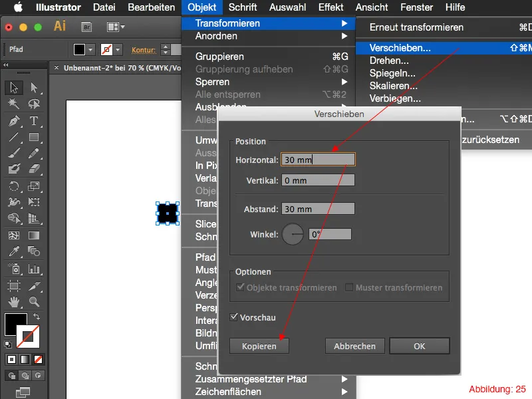Select the Pencil tool
Image resolution: width=532 pixels, height=399 pixels.
point(34,154)
